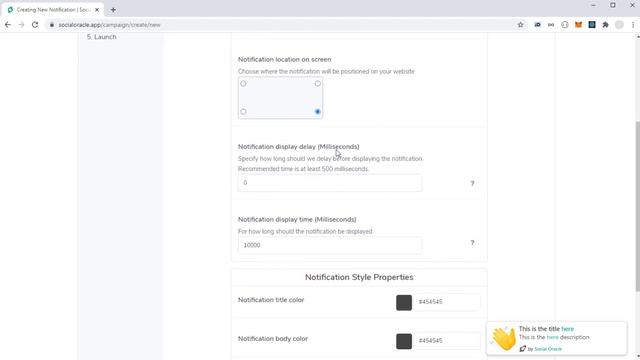Go forward in the browser
640x360 pixels.
tap(21, 25)
